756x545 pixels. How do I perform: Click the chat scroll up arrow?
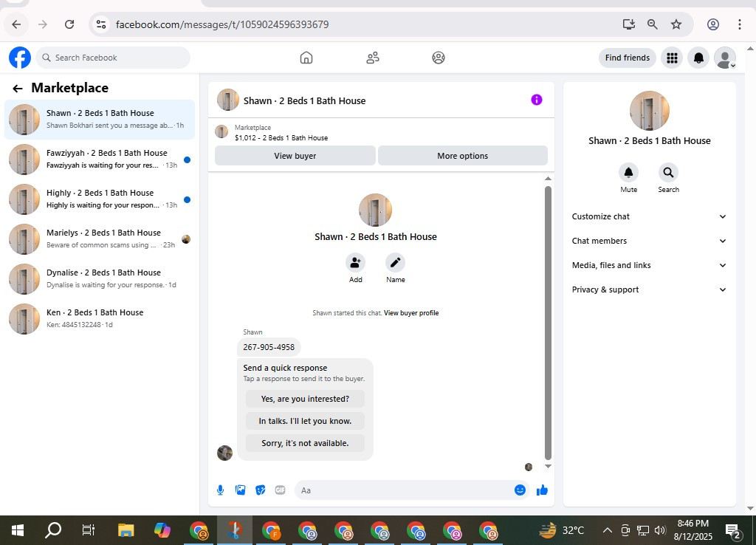click(548, 179)
